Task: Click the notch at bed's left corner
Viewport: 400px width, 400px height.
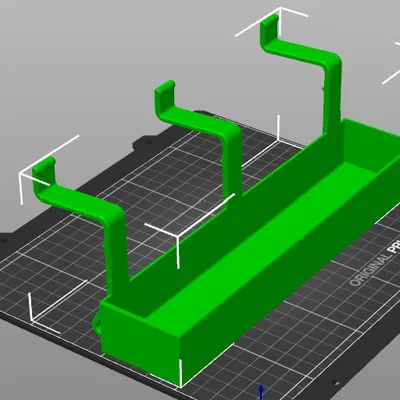Action: pyautogui.click(x=4, y=240)
